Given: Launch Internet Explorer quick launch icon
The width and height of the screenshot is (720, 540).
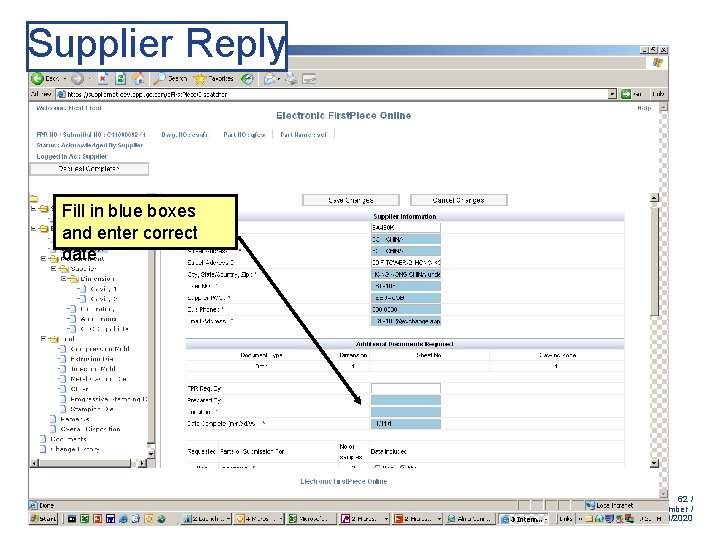Looking at the screenshot, I should tap(123, 519).
